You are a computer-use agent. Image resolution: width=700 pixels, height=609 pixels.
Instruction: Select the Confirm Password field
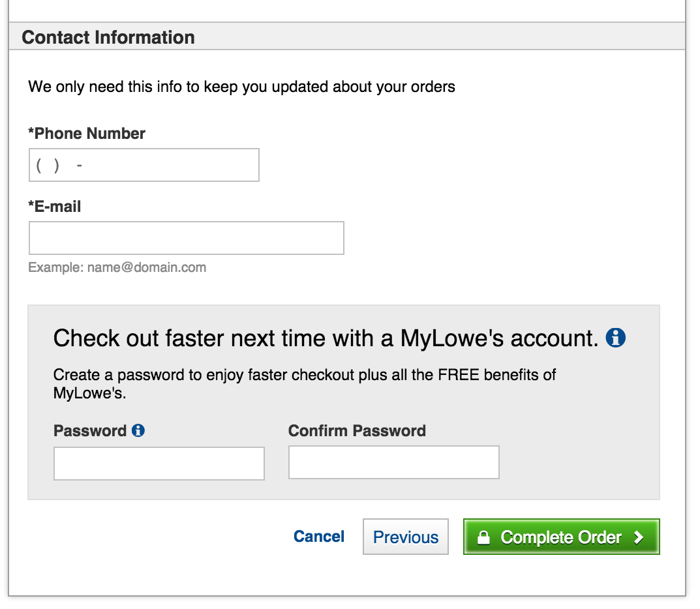394,462
